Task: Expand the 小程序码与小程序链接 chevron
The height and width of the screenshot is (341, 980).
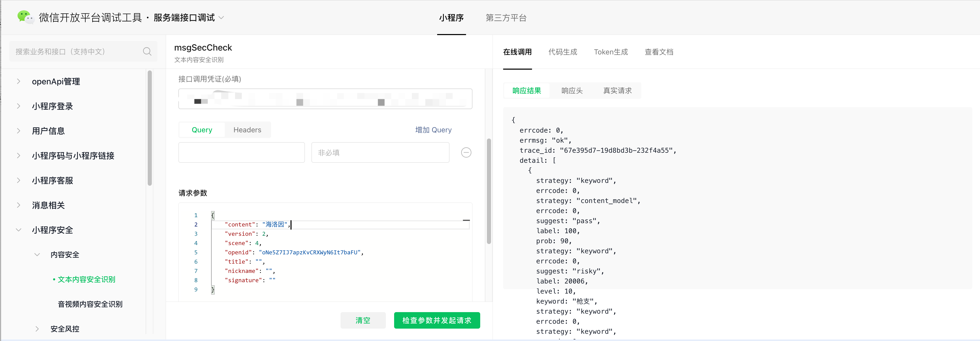Action: (18, 156)
